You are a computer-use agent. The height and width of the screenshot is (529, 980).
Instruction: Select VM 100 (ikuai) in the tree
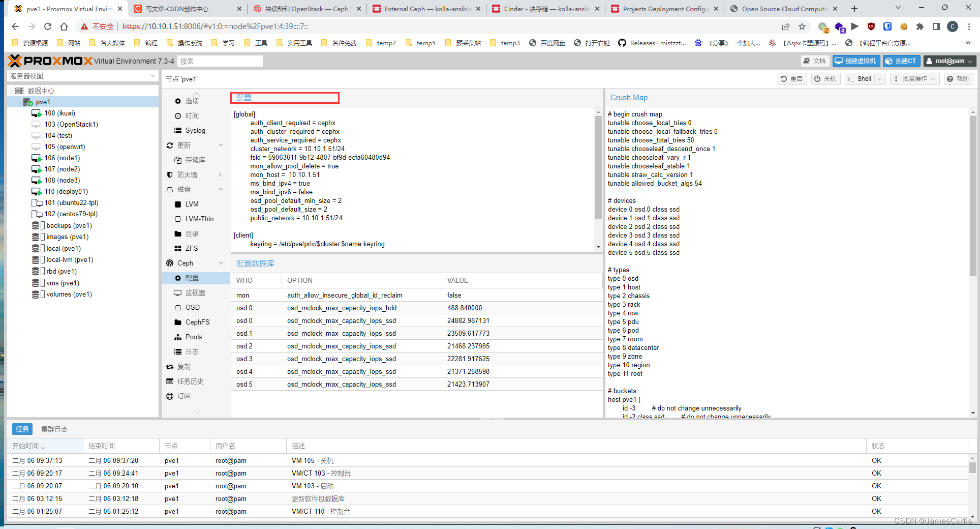pyautogui.click(x=59, y=113)
